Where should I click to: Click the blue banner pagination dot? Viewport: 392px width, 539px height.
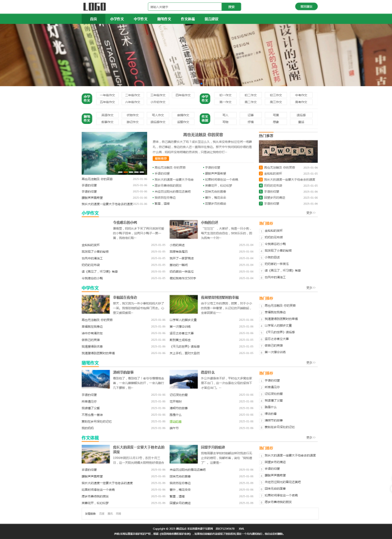201,83
